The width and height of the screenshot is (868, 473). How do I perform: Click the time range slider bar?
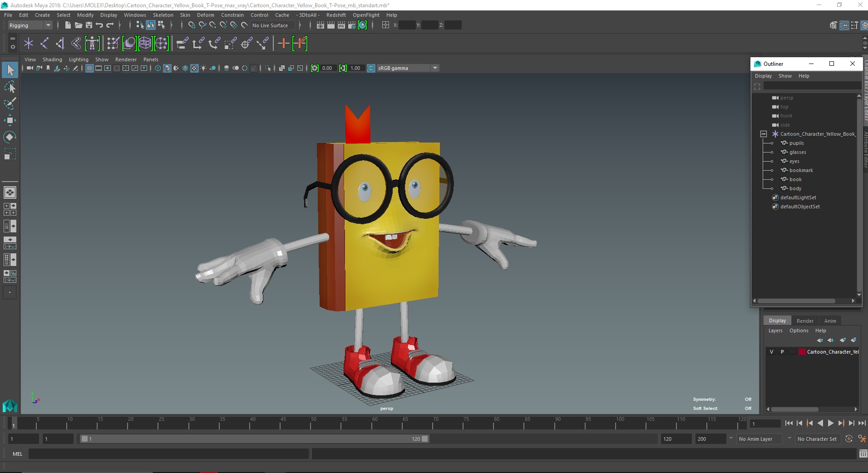254,439
